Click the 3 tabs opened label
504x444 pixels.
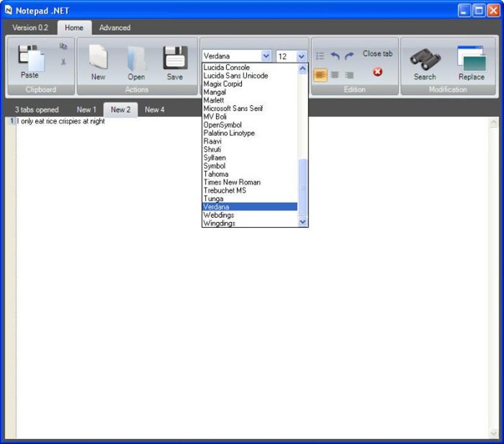pos(37,110)
